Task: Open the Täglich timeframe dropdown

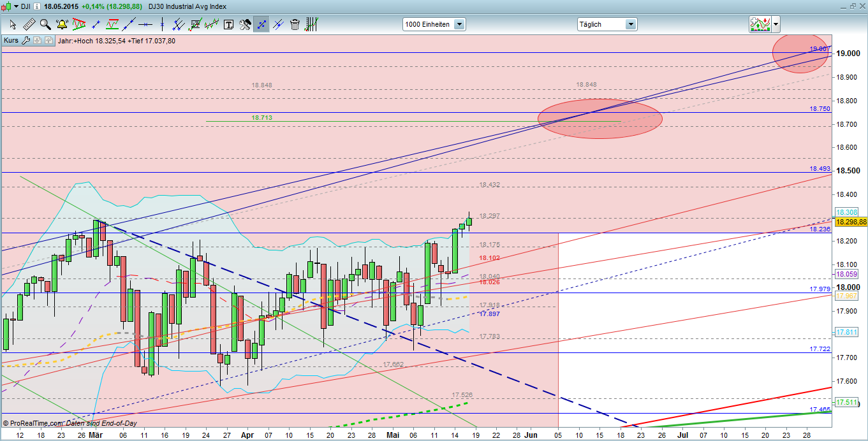Action: coord(607,24)
